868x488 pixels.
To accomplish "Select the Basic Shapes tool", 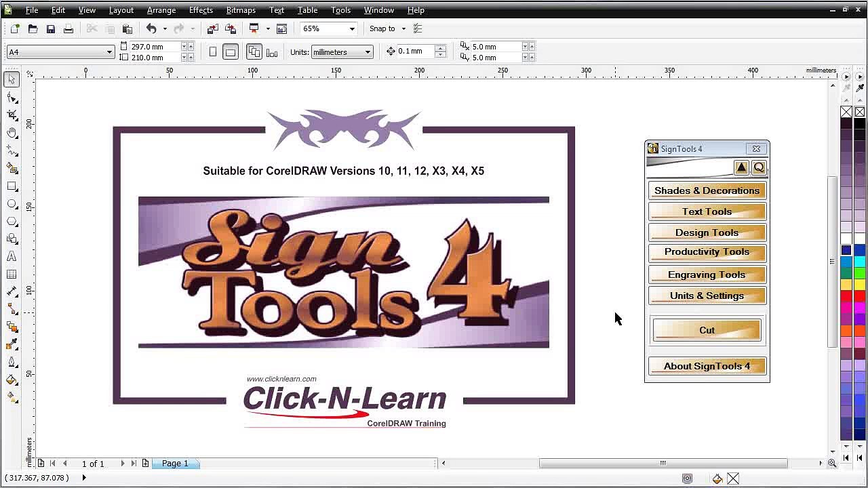I will [x=12, y=239].
